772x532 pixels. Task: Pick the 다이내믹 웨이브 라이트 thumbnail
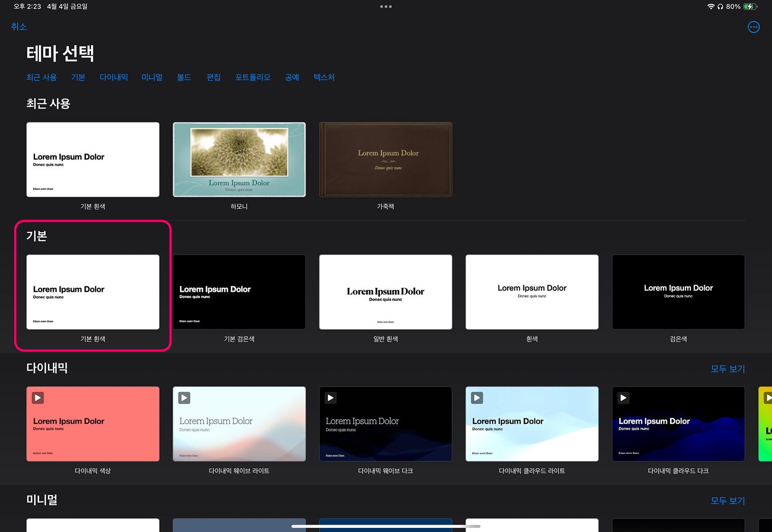(x=239, y=424)
